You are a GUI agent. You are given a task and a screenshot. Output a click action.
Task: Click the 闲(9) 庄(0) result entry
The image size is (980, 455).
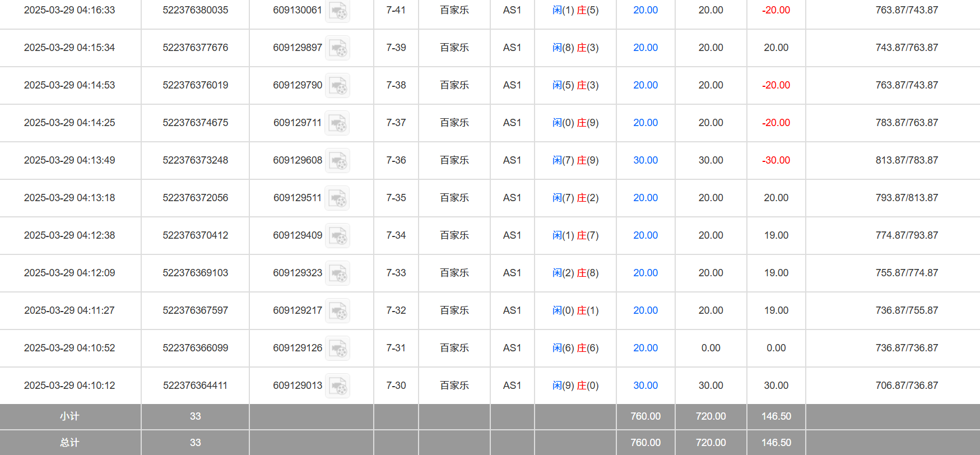click(575, 386)
